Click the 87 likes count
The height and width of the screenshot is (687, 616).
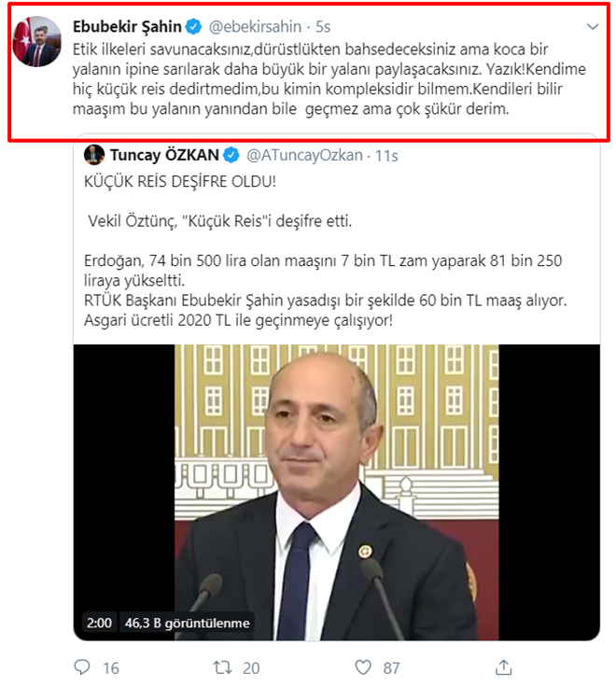coord(391,667)
